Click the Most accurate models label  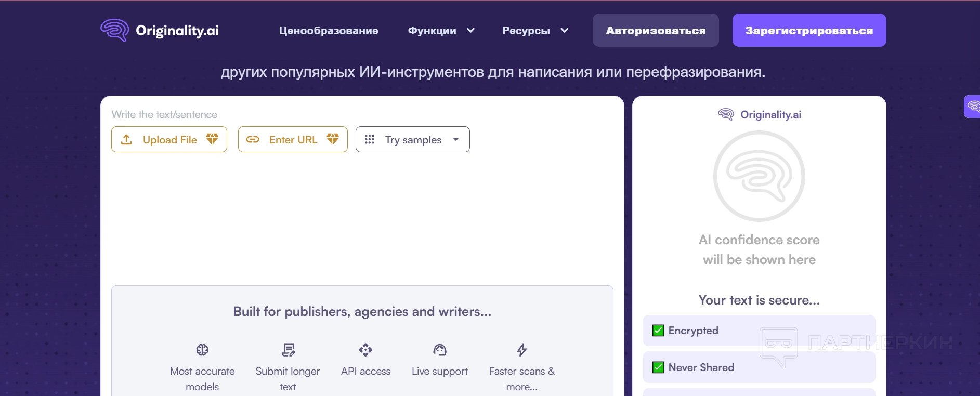coord(202,379)
